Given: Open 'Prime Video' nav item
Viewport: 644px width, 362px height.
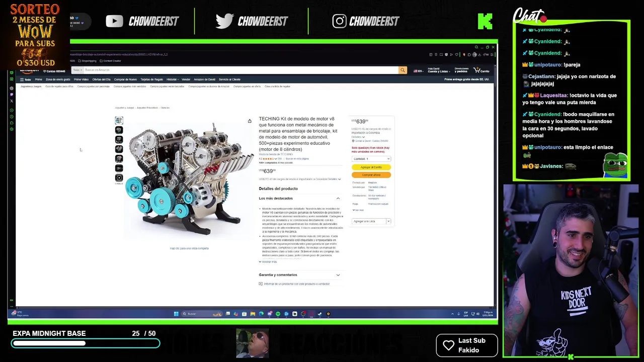Looking at the screenshot, I should pos(81,79).
